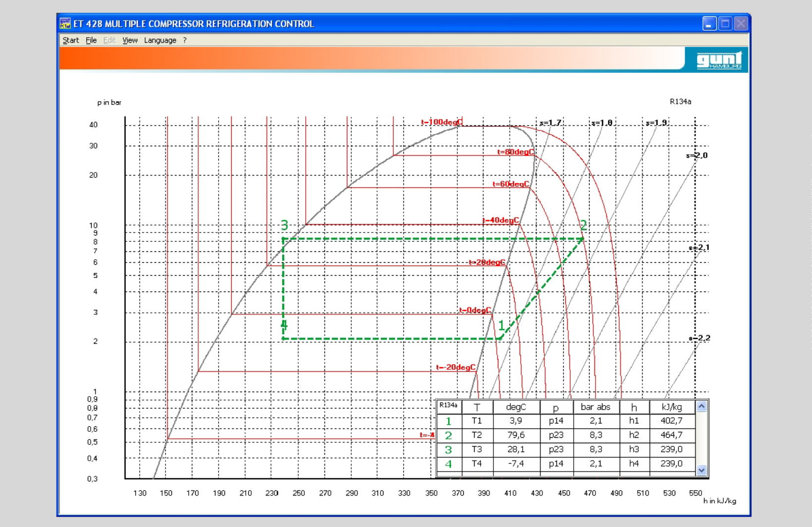812x527 pixels.
Task: Click the t=60degC isotherm label
Action: (511, 184)
